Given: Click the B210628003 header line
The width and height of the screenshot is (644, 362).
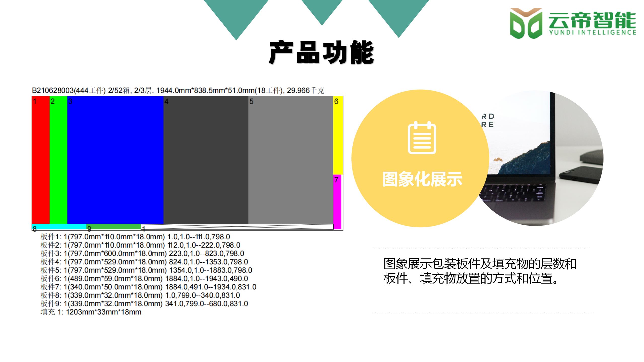Looking at the screenshot, I should coord(178,90).
